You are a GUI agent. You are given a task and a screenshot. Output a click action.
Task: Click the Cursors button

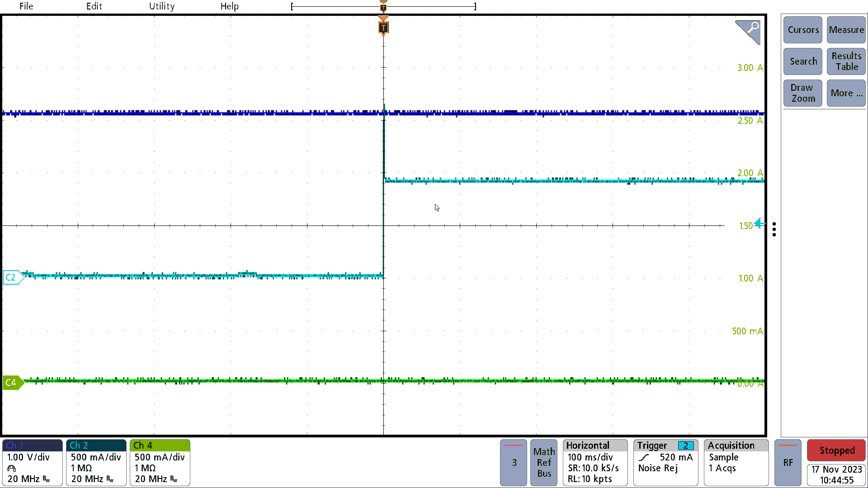[803, 30]
